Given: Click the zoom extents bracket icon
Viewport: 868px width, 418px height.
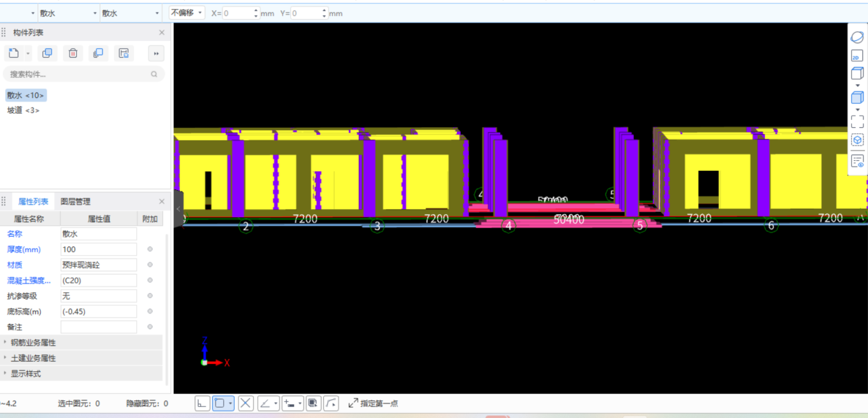Looking at the screenshot, I should (857, 122).
